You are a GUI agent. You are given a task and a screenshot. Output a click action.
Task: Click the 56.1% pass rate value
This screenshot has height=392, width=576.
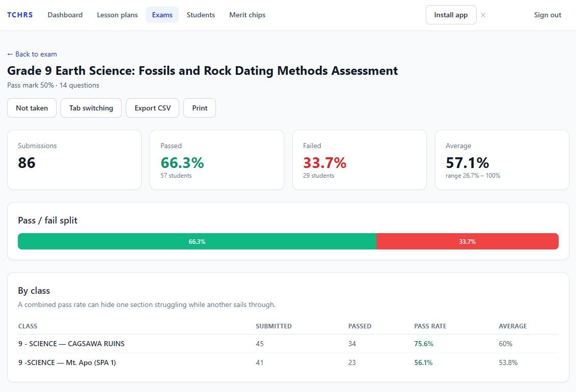point(423,362)
